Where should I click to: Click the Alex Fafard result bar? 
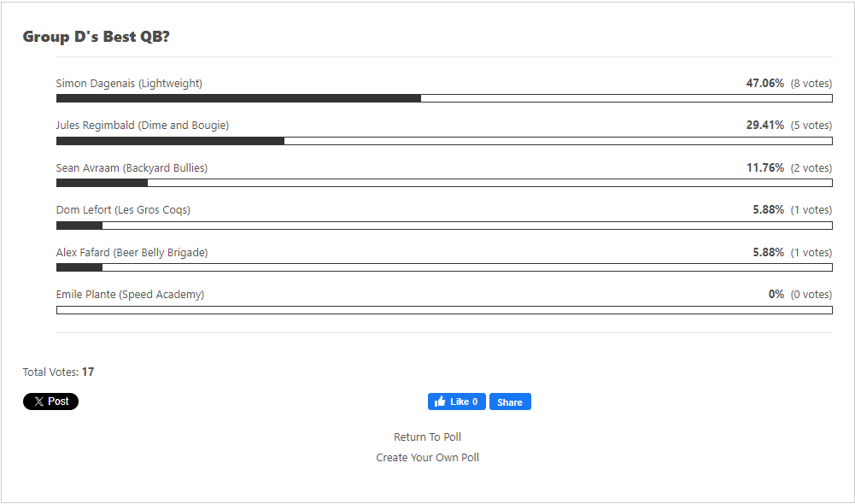tap(444, 267)
